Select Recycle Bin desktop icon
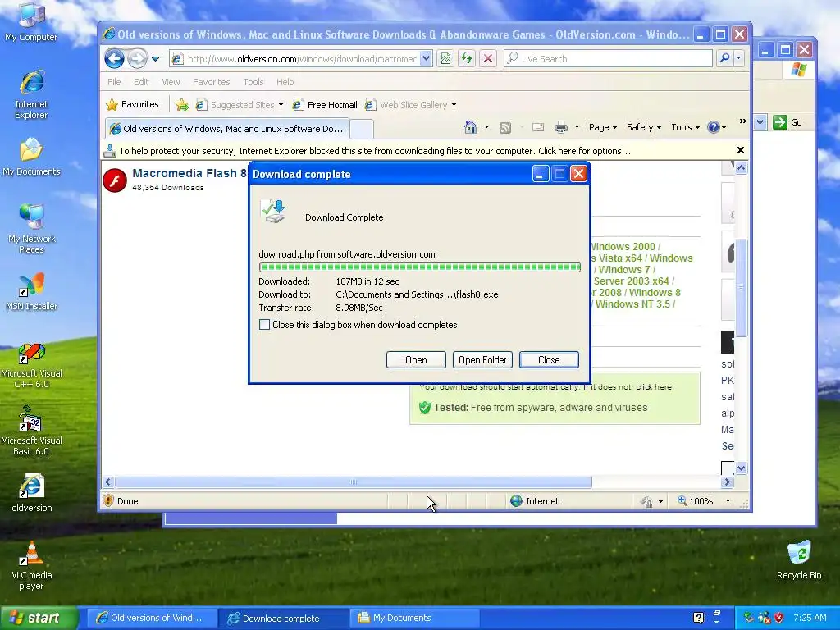 pos(799,560)
